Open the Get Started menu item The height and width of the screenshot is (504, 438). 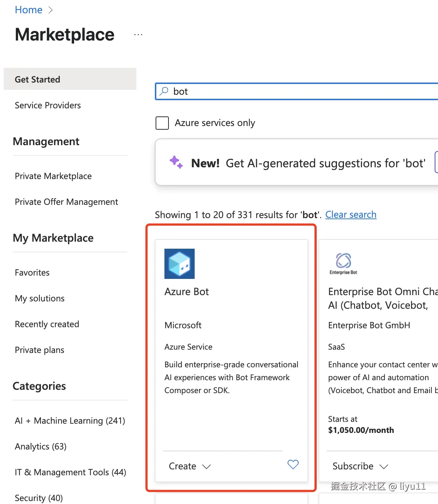tap(37, 79)
